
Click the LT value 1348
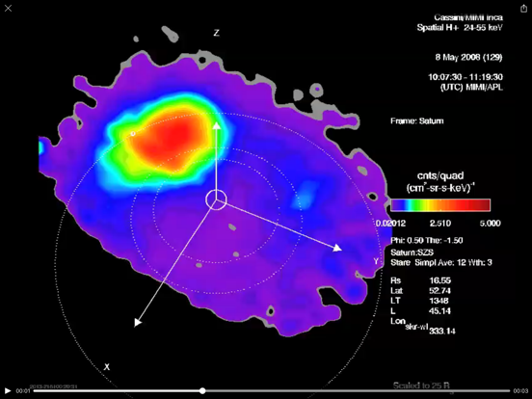439,301
